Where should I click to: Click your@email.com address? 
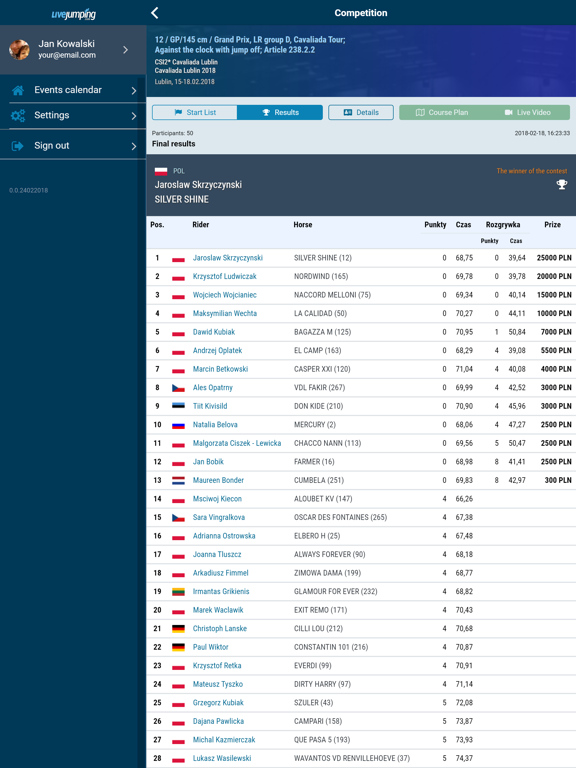pyautogui.click(x=67, y=55)
